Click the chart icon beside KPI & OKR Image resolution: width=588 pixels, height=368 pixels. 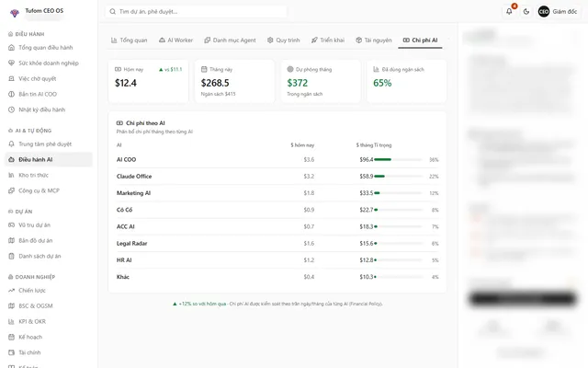(x=11, y=322)
